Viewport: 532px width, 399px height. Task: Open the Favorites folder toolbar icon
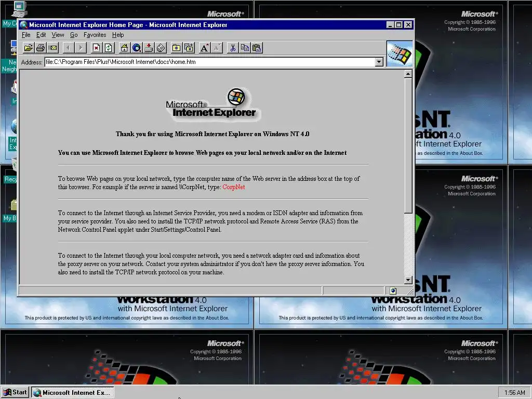coord(177,48)
